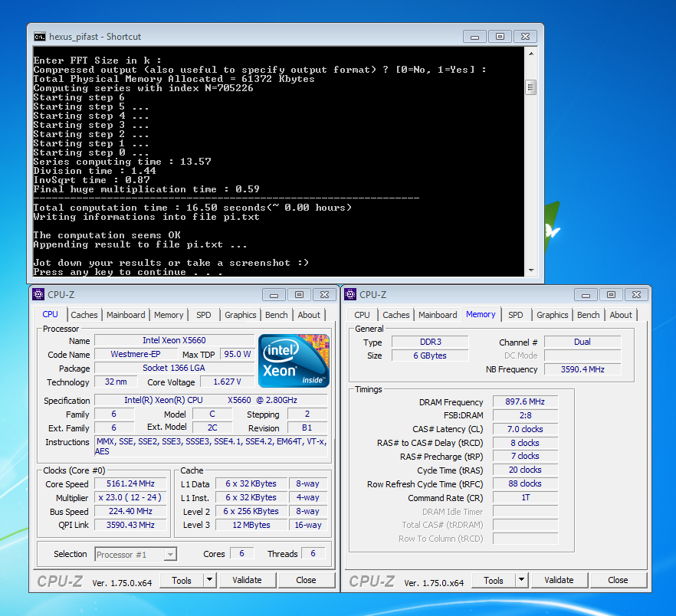The height and width of the screenshot is (616, 676).
Task: Maximize the hexus_pifast console window
Action: pyautogui.click(x=500, y=37)
